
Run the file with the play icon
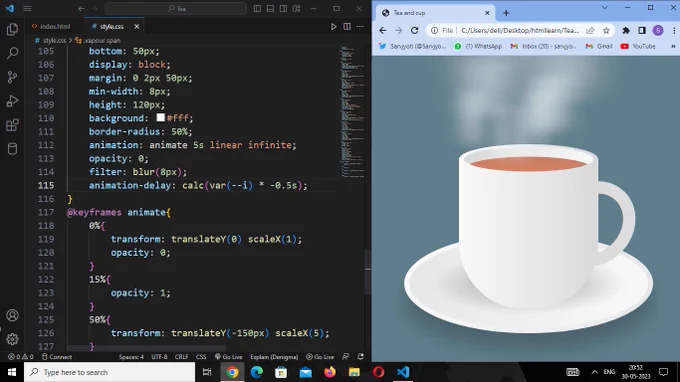point(333,26)
